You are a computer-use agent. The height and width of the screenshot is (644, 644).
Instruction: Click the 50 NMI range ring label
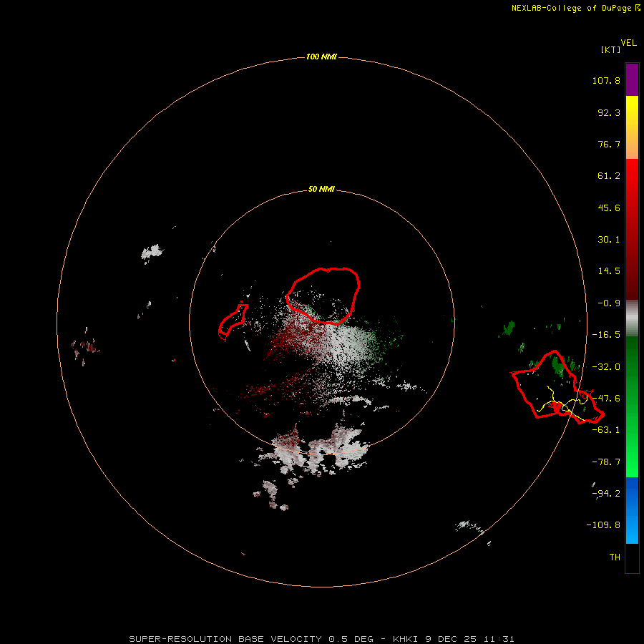pyautogui.click(x=321, y=190)
